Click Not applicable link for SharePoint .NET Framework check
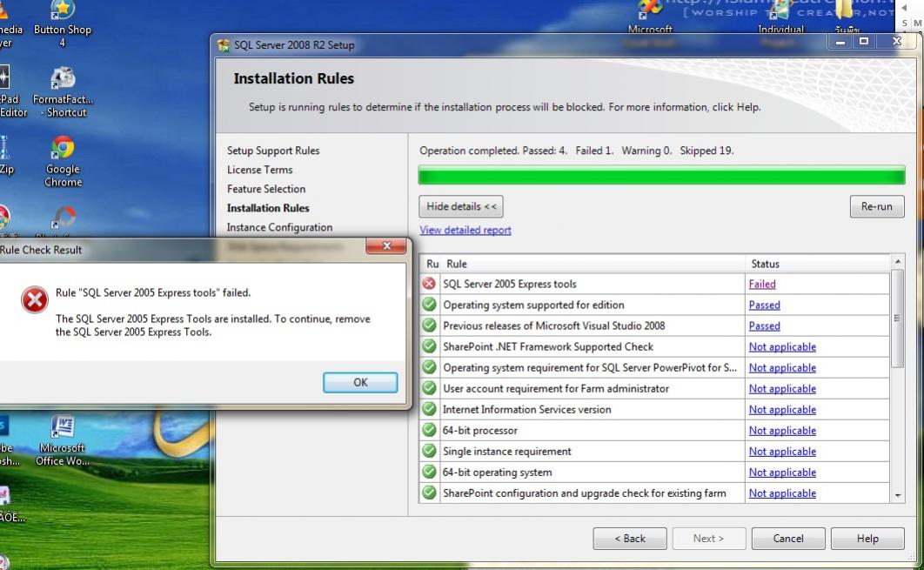Image resolution: width=924 pixels, height=570 pixels. click(782, 346)
